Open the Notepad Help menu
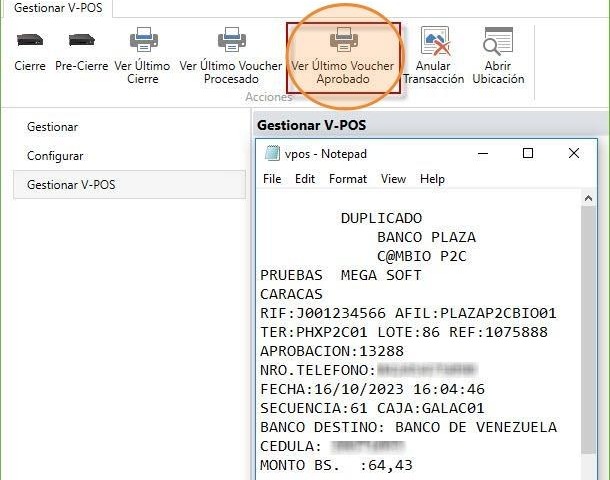610x480 pixels. tap(432, 179)
